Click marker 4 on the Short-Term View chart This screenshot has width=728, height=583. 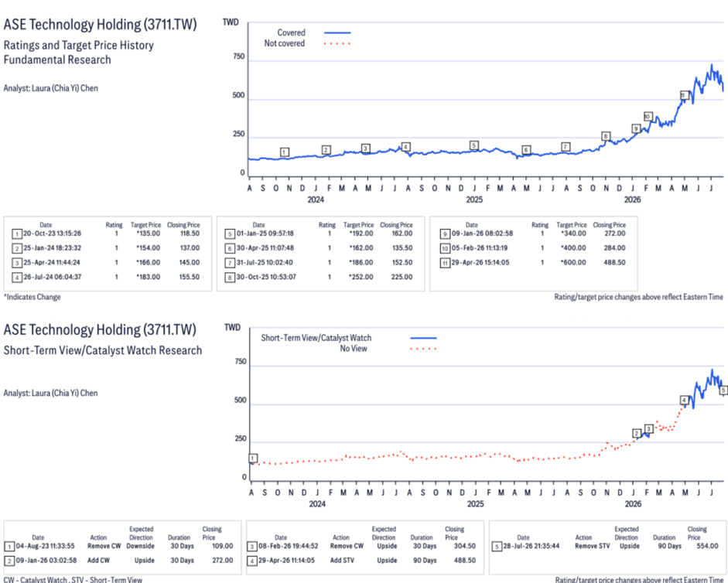[x=684, y=400]
